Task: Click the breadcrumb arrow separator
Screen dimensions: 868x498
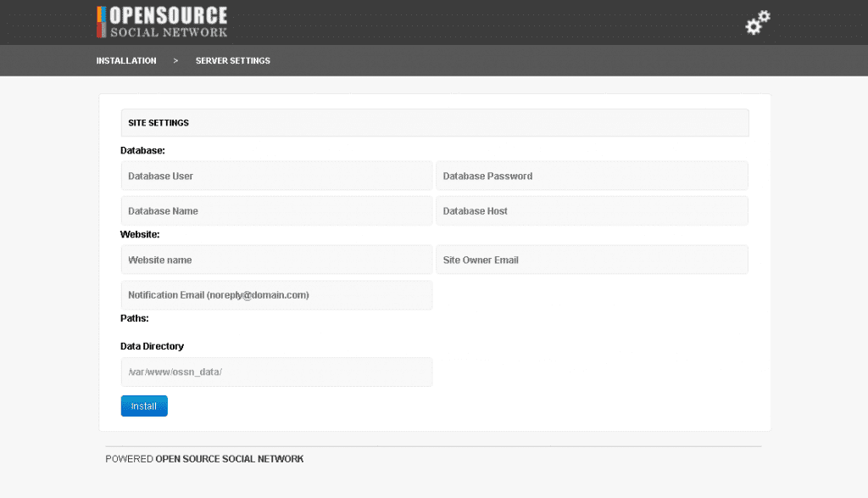Action: pos(175,61)
